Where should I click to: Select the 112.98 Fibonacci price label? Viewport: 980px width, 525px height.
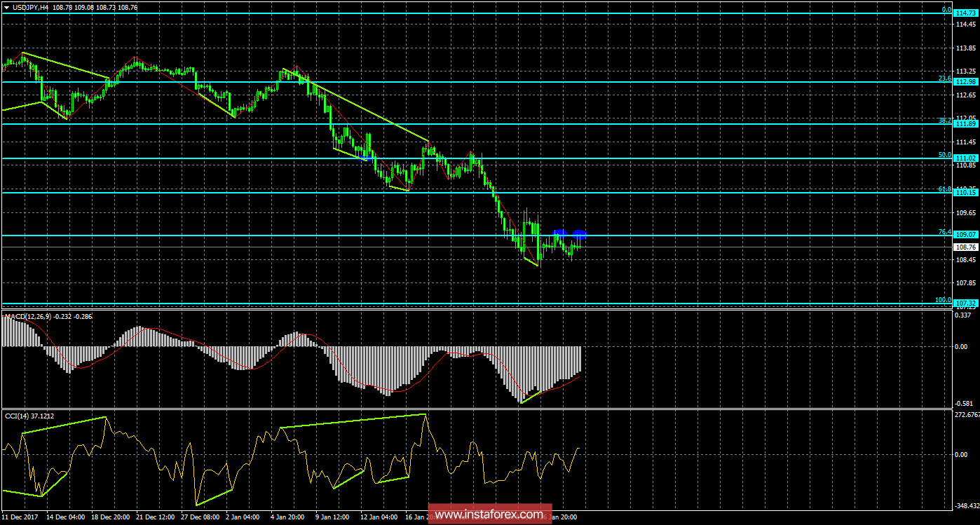pyautogui.click(x=966, y=82)
